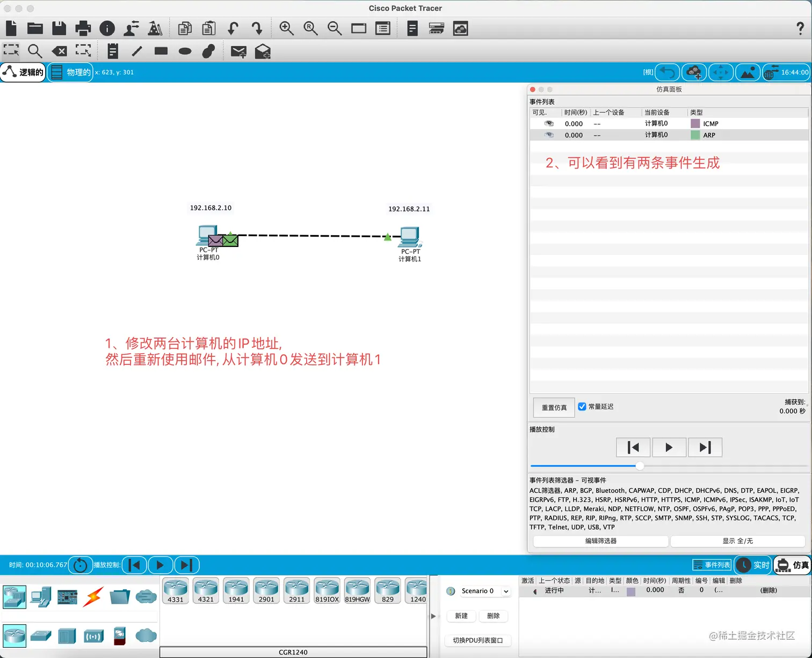The width and height of the screenshot is (812, 658).
Task: Switch to 实时 realtime mode
Action: [x=753, y=565]
